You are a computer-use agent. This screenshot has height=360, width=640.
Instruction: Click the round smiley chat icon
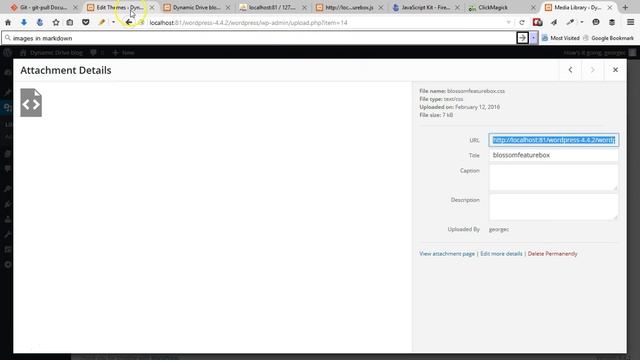(x=596, y=22)
